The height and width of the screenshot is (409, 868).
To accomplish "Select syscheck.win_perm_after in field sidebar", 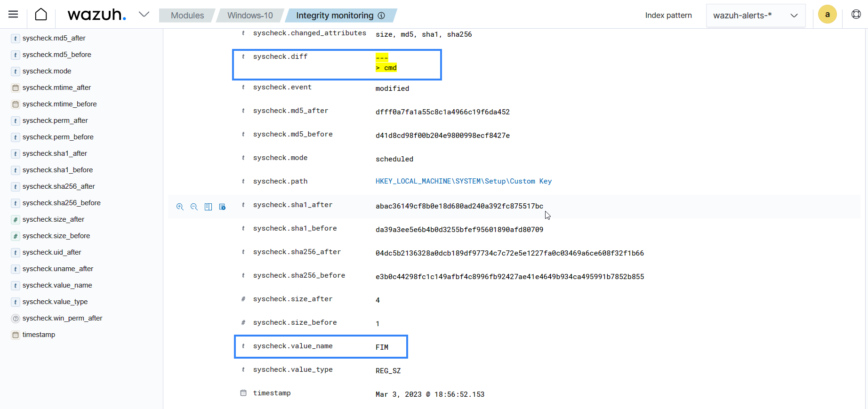I will pos(62,318).
